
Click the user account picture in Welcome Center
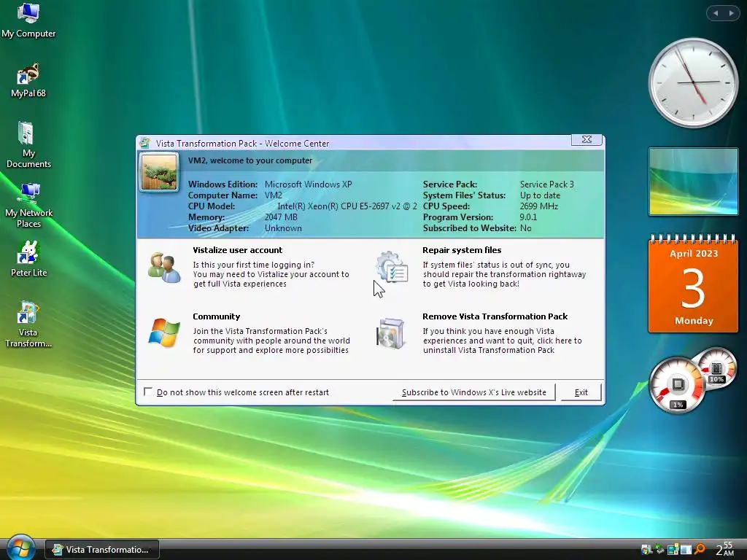coord(158,172)
